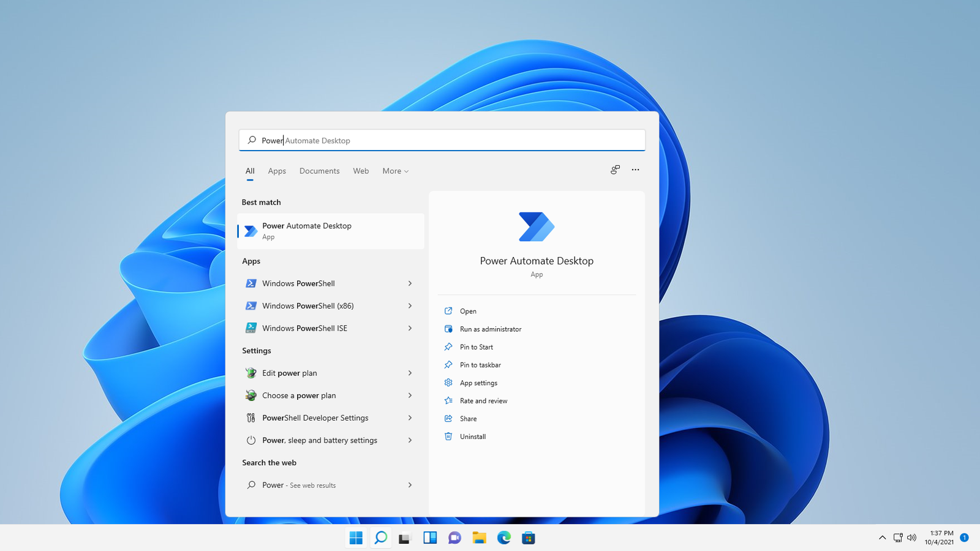The image size is (980, 551).
Task: Launch Microsoft Edge from the taskbar
Action: coord(503,538)
